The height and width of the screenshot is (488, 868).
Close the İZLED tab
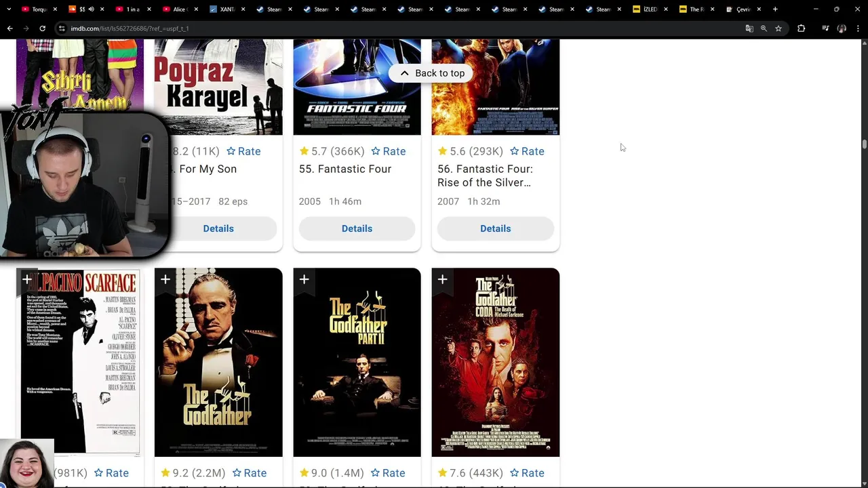(x=665, y=9)
